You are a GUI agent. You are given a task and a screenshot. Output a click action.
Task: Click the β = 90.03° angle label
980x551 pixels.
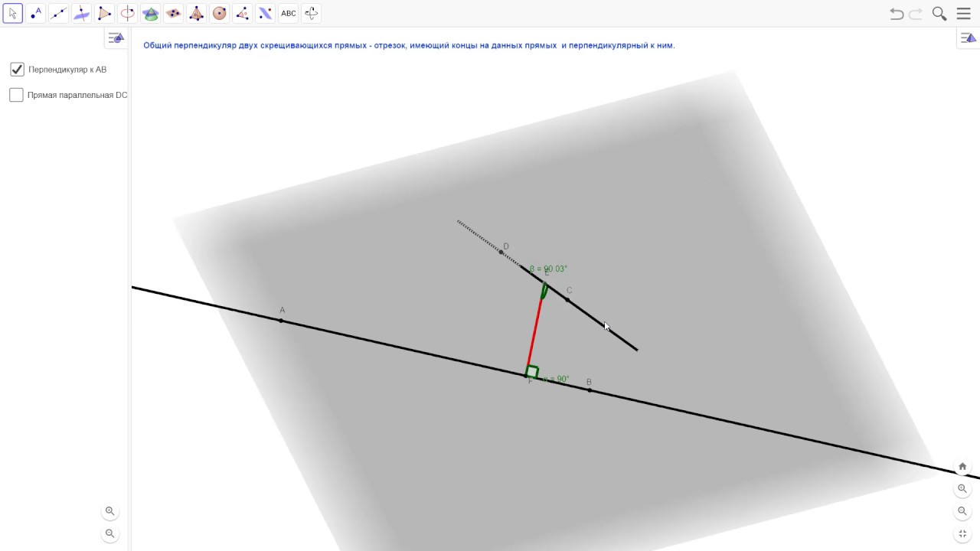click(548, 269)
